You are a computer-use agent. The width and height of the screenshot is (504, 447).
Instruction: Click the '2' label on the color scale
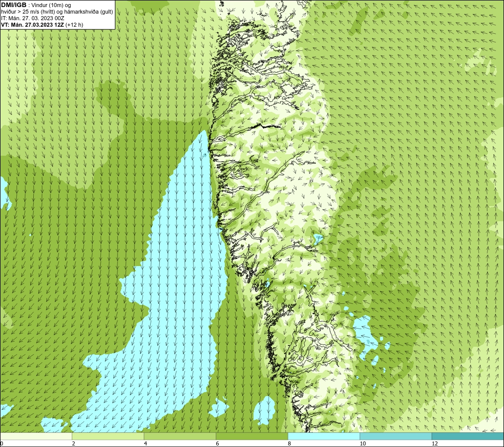74,444
